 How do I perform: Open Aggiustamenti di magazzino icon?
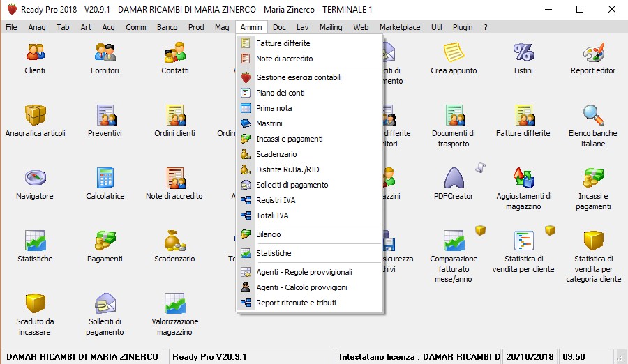click(523, 178)
